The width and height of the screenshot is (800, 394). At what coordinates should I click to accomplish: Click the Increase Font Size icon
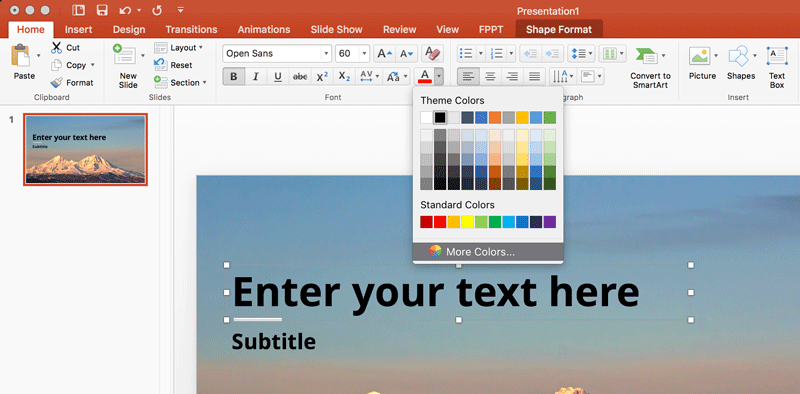coord(385,54)
